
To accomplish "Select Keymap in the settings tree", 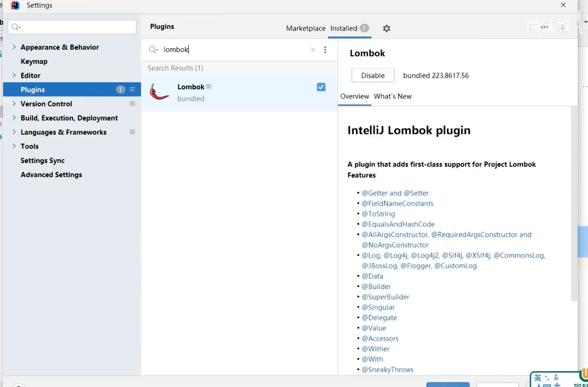I will 34,61.
